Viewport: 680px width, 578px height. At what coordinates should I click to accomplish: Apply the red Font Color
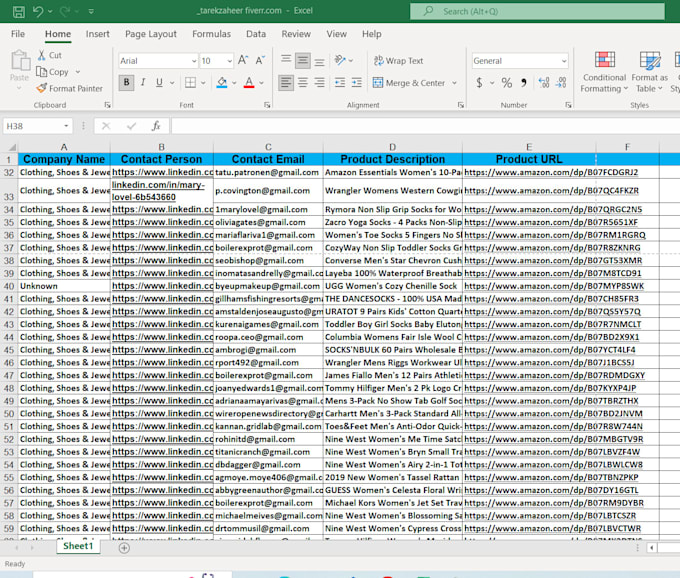pos(249,82)
